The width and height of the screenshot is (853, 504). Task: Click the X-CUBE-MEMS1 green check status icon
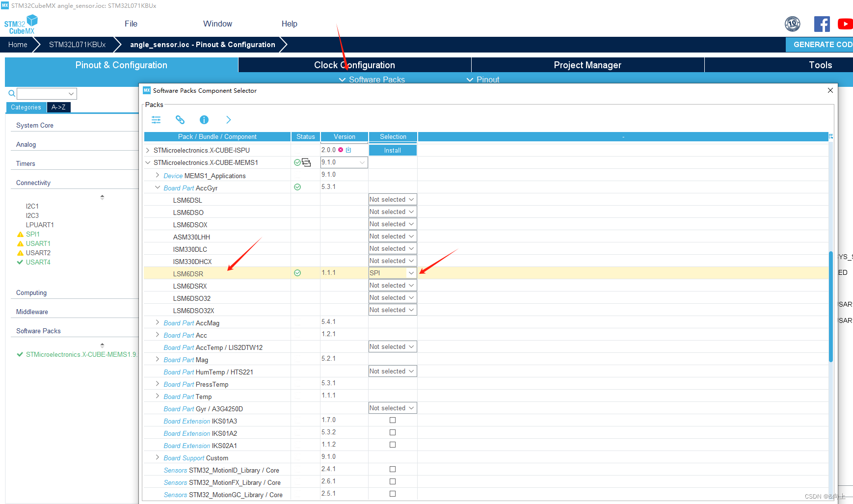[x=297, y=162]
